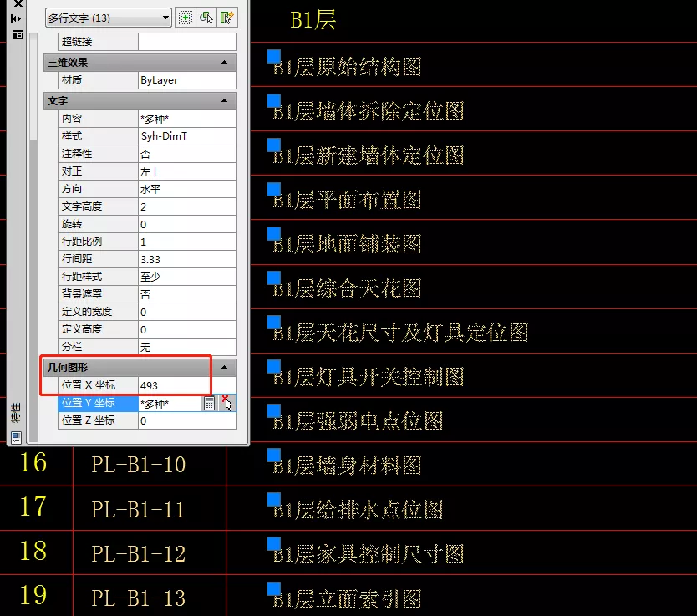697x616 pixels.
Task: Click the drawing number PL-B1-10
Action: tap(138, 465)
